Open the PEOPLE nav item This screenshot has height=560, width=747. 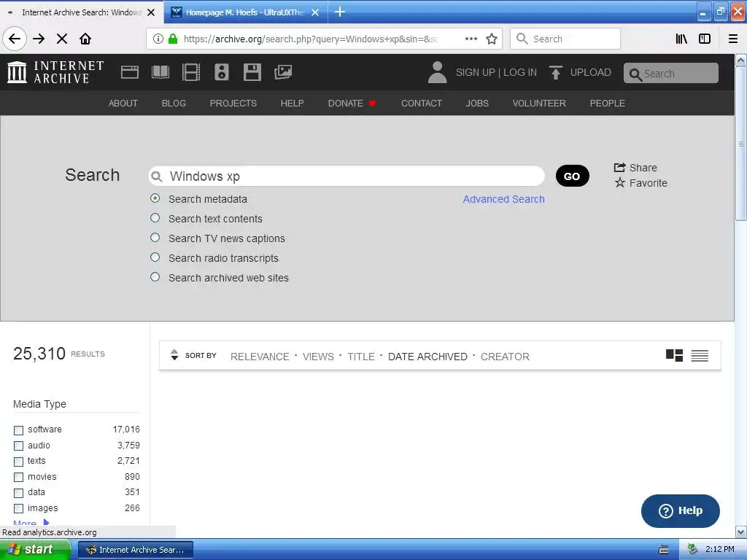click(608, 104)
